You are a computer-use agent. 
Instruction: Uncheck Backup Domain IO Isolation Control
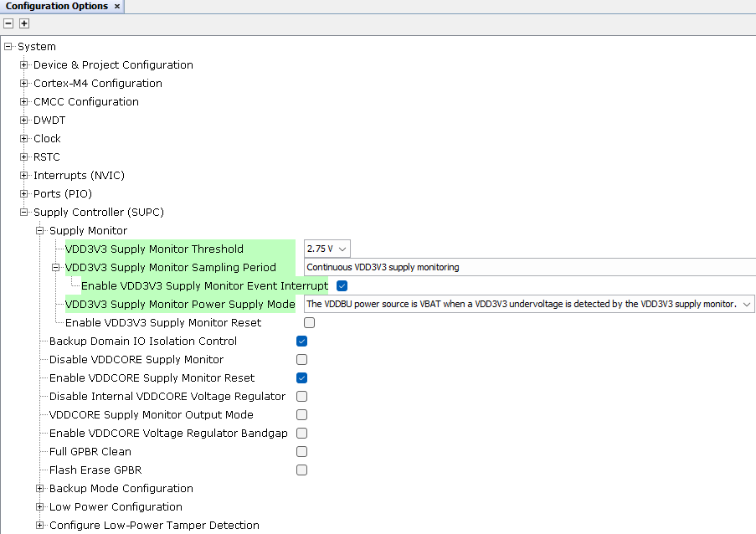tap(302, 341)
